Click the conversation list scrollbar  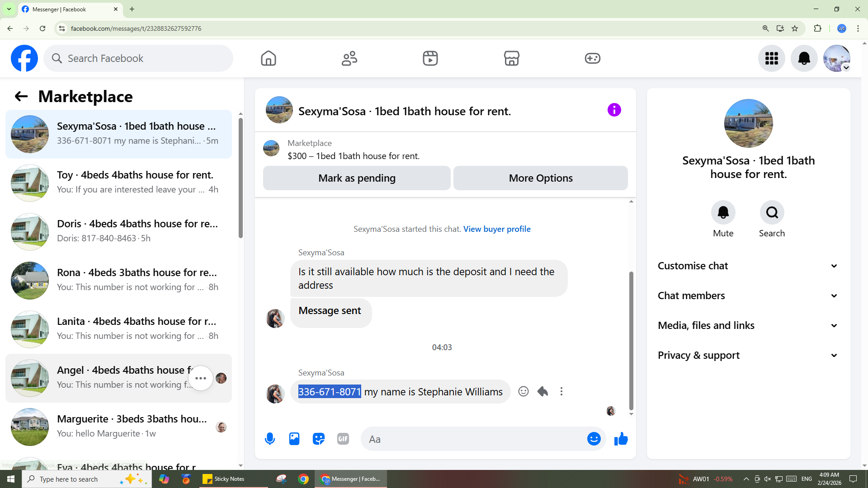click(x=241, y=178)
